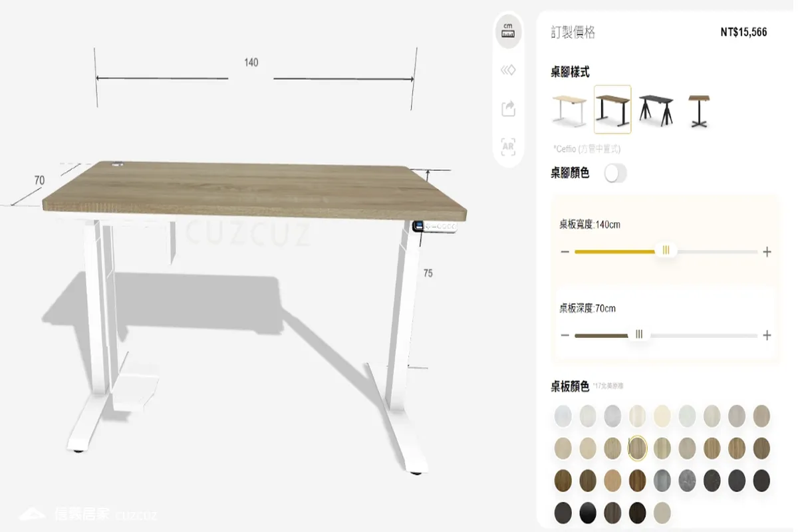Click the minus icon for desk width
The image size is (798, 532).
tap(565, 252)
